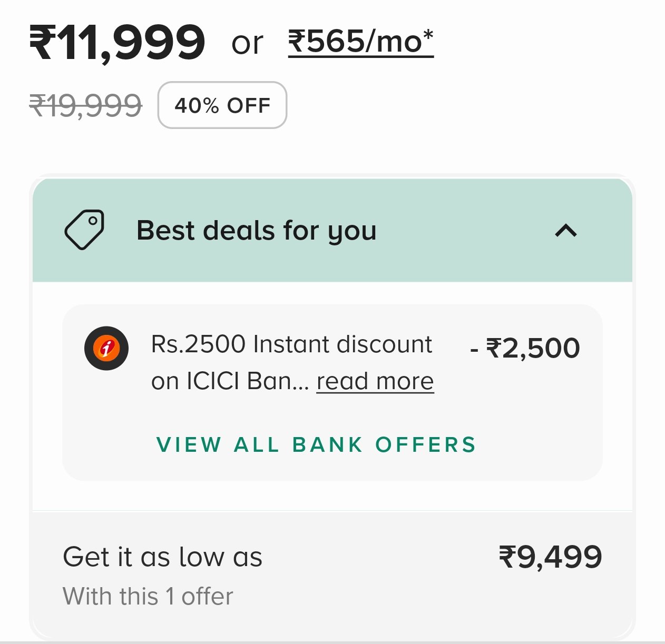Image resolution: width=665 pixels, height=644 pixels.
Task: Tap the read more link
Action: click(375, 381)
